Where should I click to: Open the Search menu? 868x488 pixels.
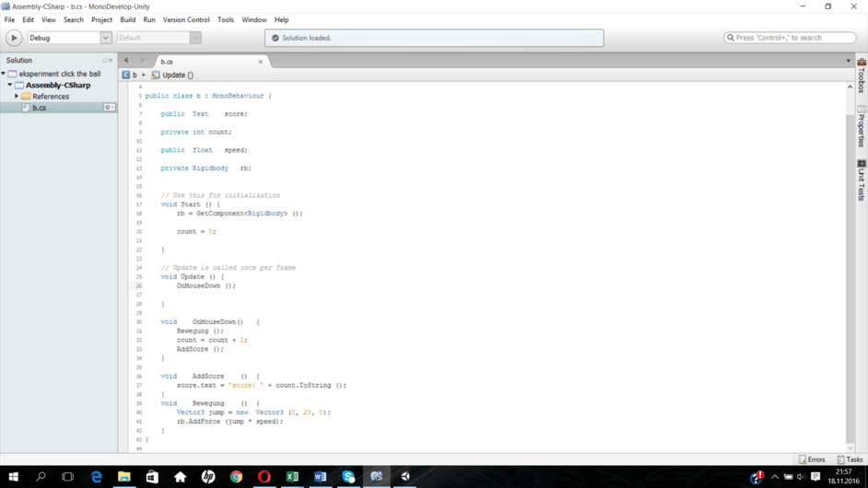point(74,19)
